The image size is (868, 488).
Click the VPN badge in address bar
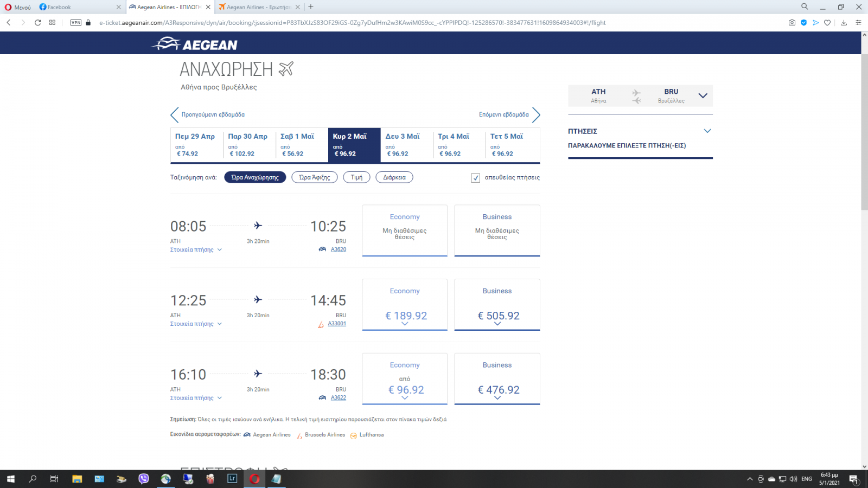coord(76,23)
